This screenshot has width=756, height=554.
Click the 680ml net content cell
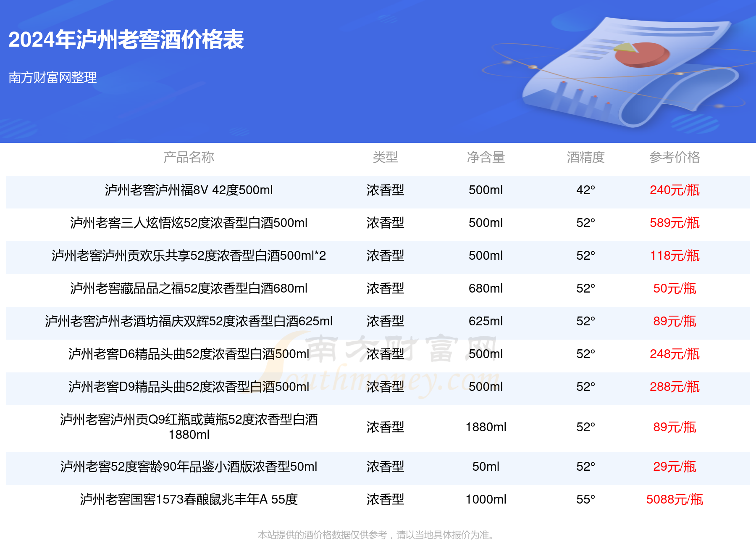click(x=486, y=288)
